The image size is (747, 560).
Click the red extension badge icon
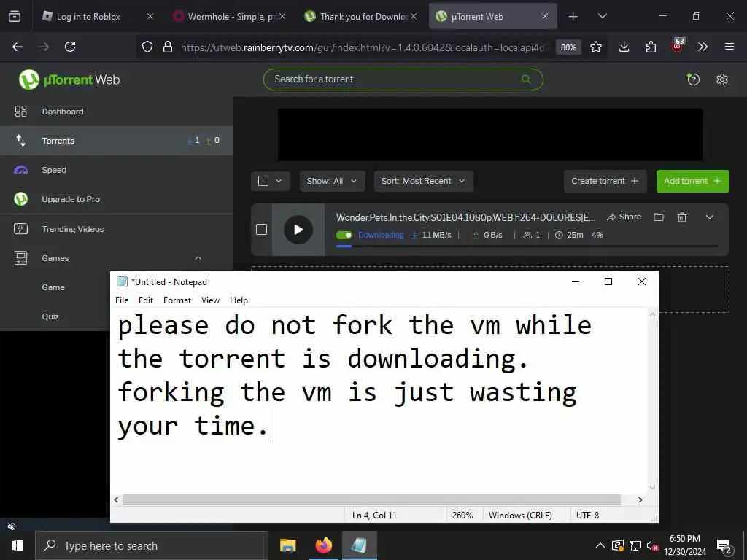point(678,46)
